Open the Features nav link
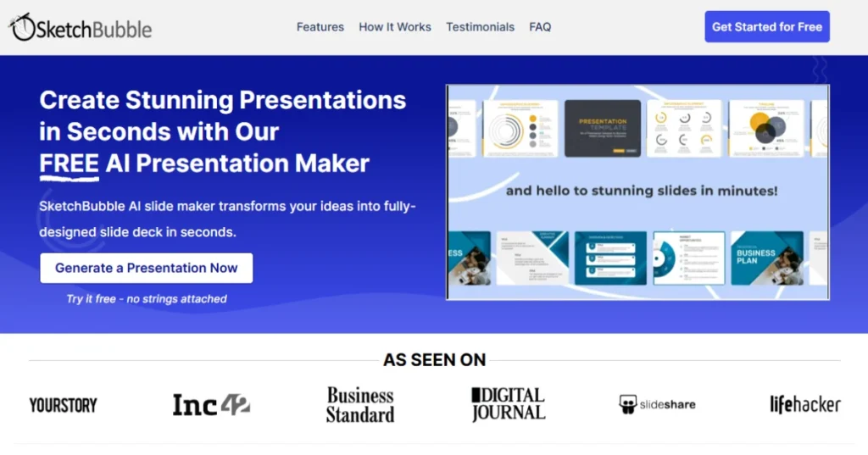This screenshot has width=868, height=455. point(320,27)
